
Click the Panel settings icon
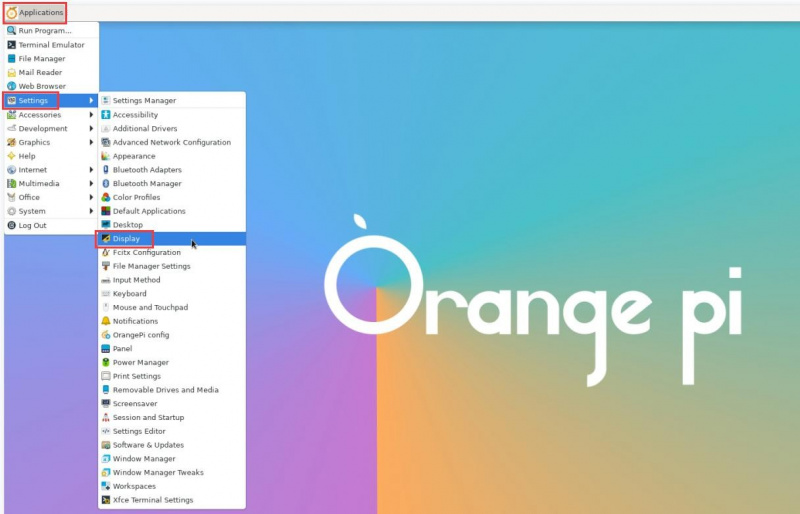[x=106, y=349]
